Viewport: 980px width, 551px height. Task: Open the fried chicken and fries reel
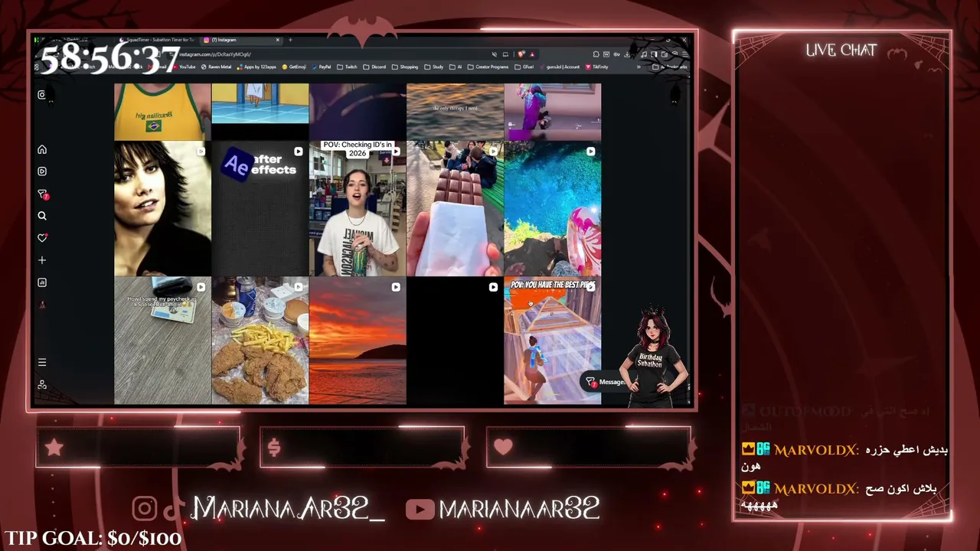260,341
